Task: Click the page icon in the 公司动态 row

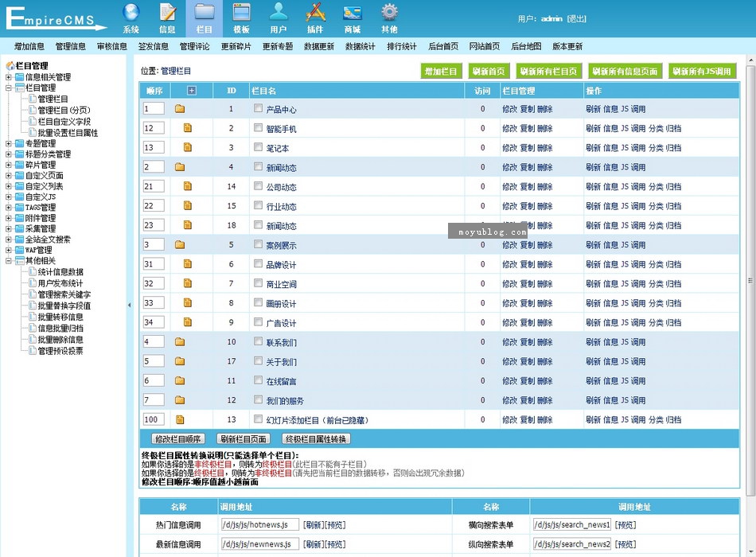Action: tap(188, 186)
